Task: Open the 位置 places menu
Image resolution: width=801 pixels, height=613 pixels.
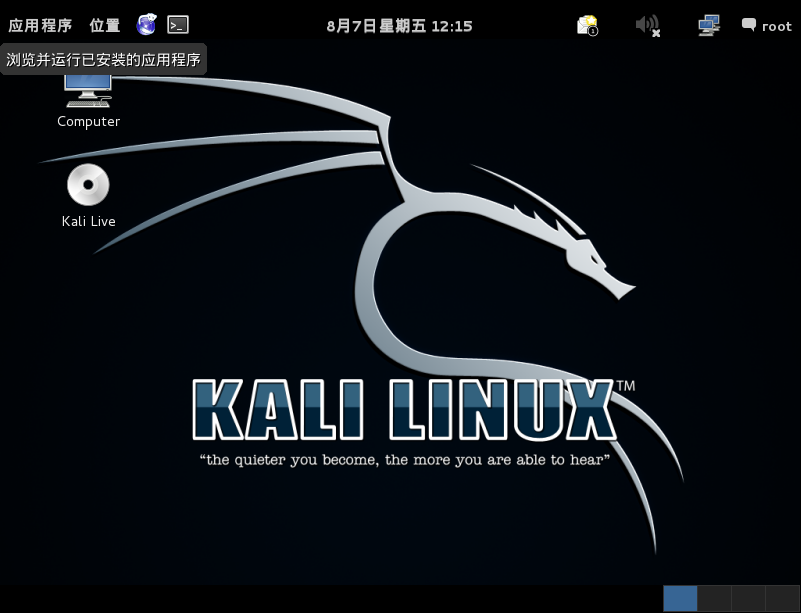Action: click(x=105, y=25)
